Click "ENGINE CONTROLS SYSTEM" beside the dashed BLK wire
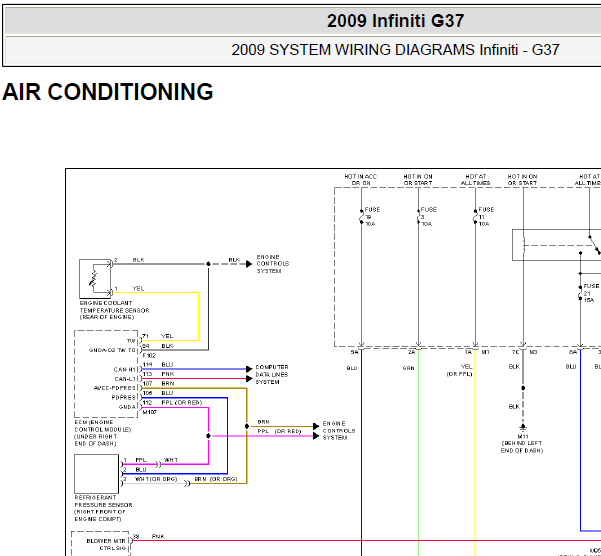Viewport: 601px width, 556px height. pyautogui.click(x=273, y=264)
